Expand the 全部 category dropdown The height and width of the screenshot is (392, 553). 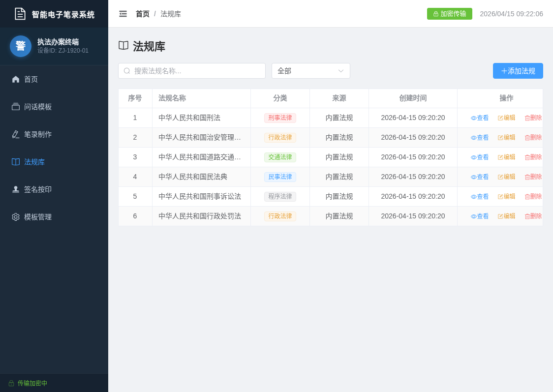tap(311, 71)
